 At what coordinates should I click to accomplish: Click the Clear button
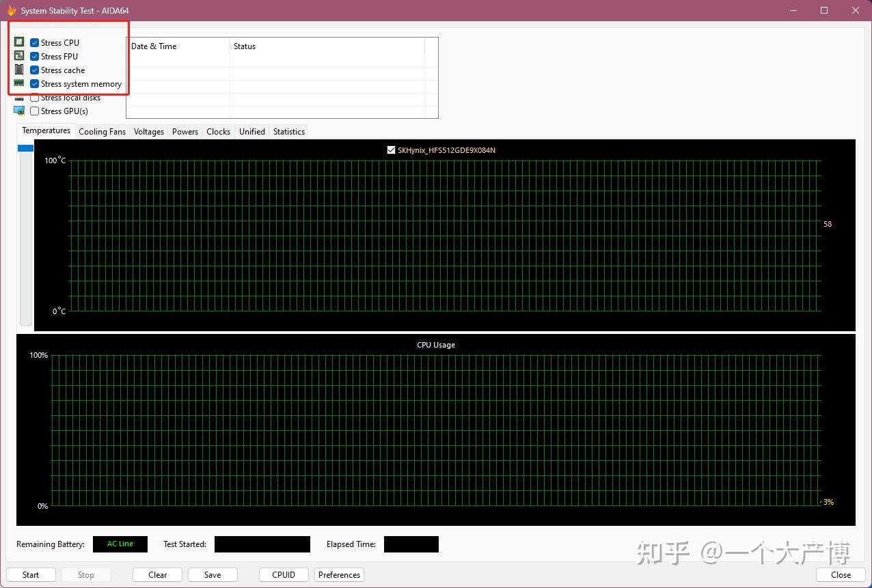[x=158, y=574]
